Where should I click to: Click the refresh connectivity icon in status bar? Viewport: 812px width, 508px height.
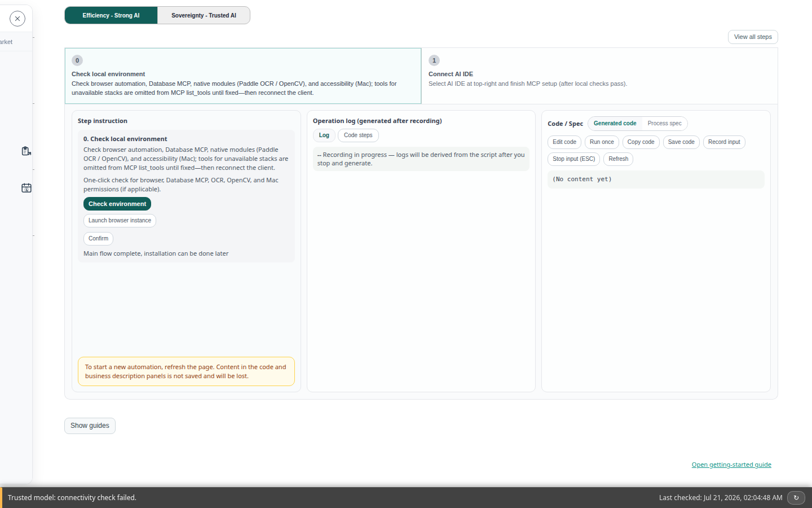[x=796, y=498]
